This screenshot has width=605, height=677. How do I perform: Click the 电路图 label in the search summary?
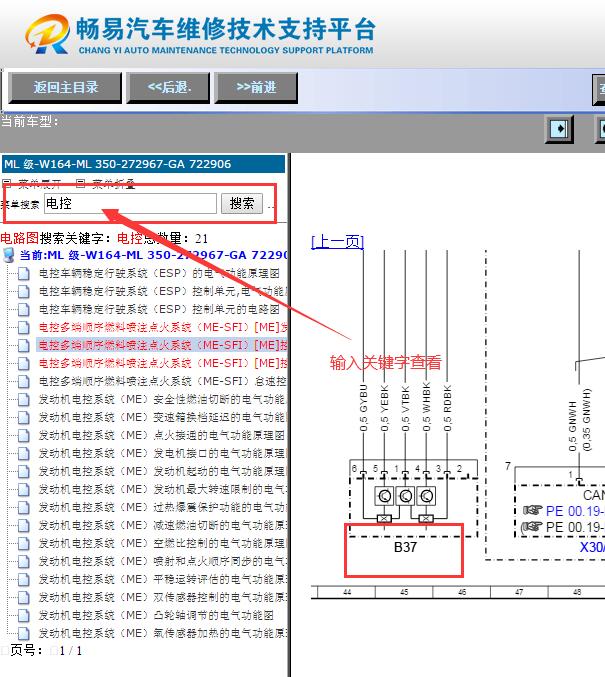point(19,238)
